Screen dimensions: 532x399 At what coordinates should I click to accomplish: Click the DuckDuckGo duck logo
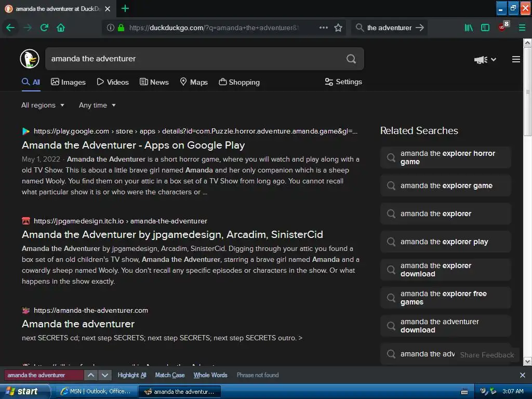click(x=30, y=59)
